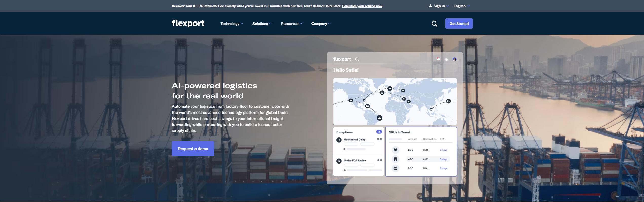
Task: Click the 'SKUs in Transit' card title
Action: 400,132
